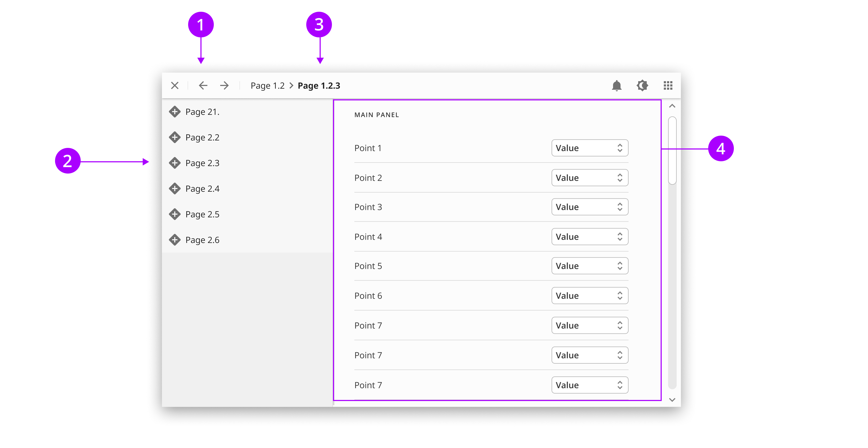This screenshot has width=868, height=448.
Task: Open the Value dropdown for Point 3
Action: pyautogui.click(x=590, y=207)
